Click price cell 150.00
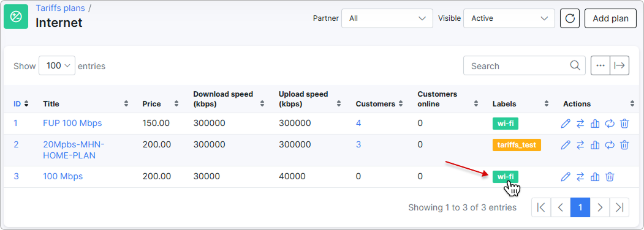The image size is (644, 230). [156, 123]
